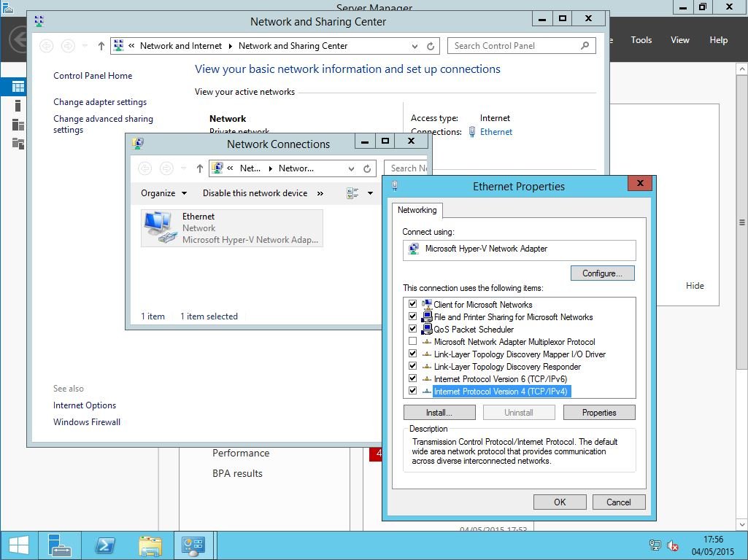
Task: Uncheck File and Printer Sharing for Microsoft Networks
Action: [412, 316]
